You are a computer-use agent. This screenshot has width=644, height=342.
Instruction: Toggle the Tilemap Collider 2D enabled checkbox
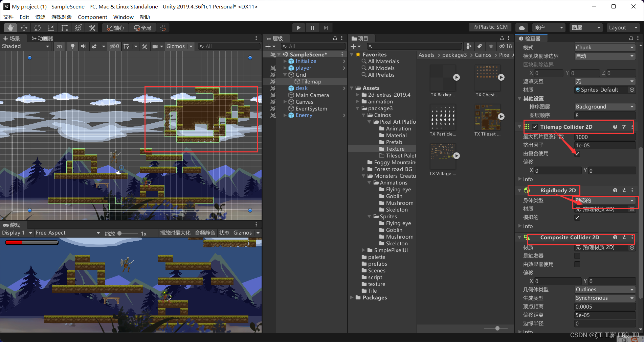click(x=535, y=127)
